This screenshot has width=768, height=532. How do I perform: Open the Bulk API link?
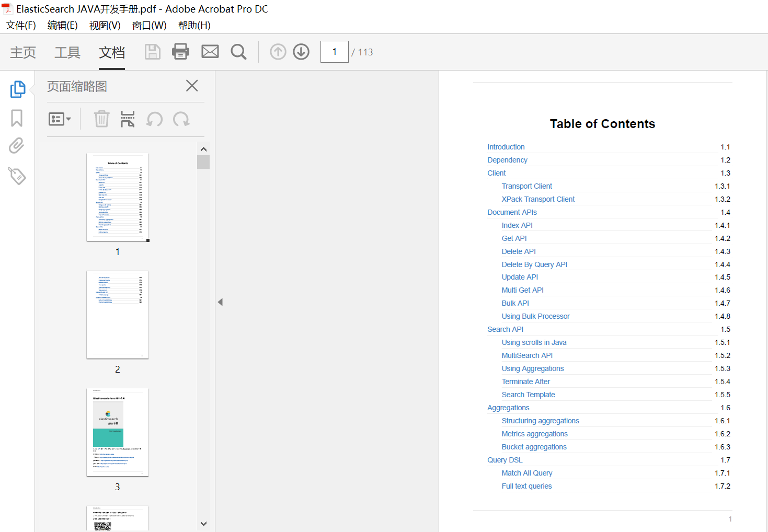click(515, 303)
